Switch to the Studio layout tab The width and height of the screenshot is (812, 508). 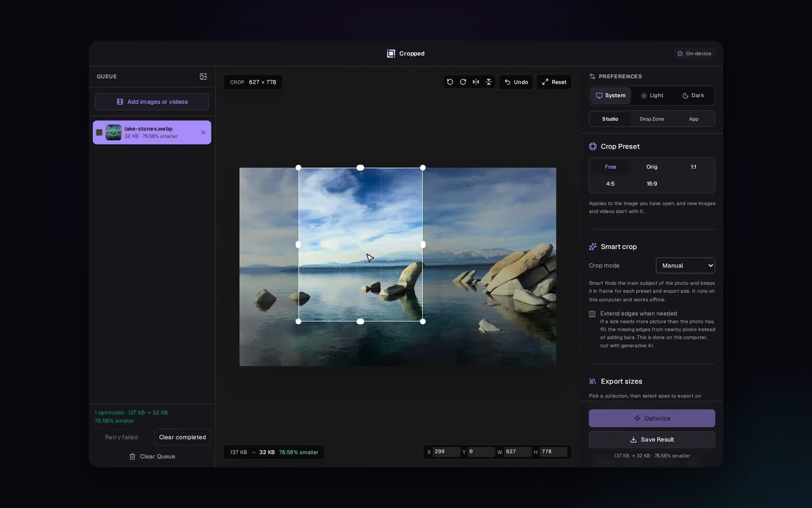pos(611,119)
